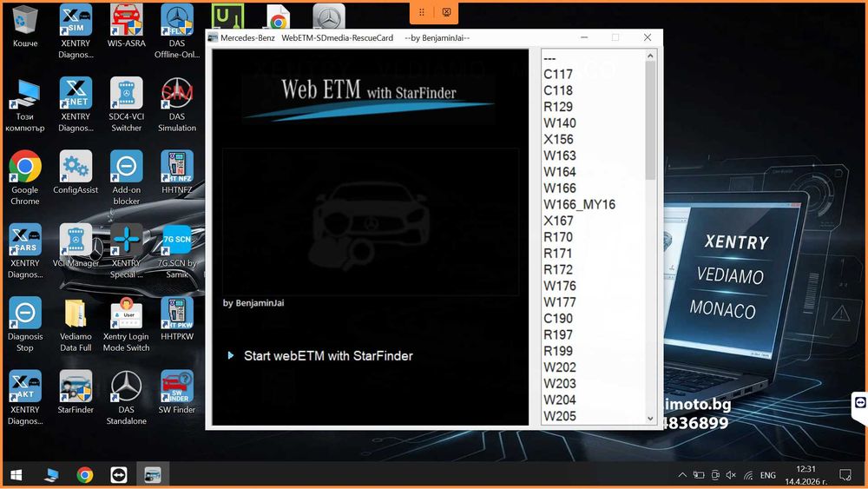The width and height of the screenshot is (868, 489).
Task: Open VCI Manager shortcut
Action: (76, 246)
